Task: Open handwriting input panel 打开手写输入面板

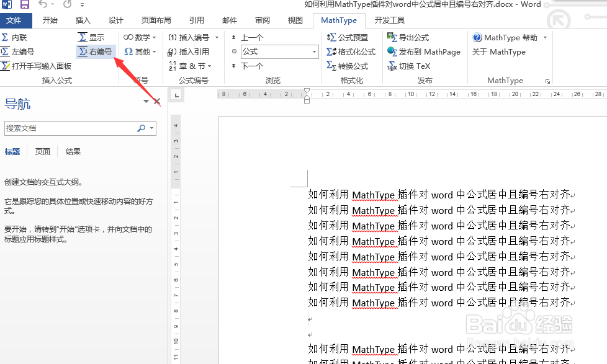Action: pyautogui.click(x=37, y=66)
